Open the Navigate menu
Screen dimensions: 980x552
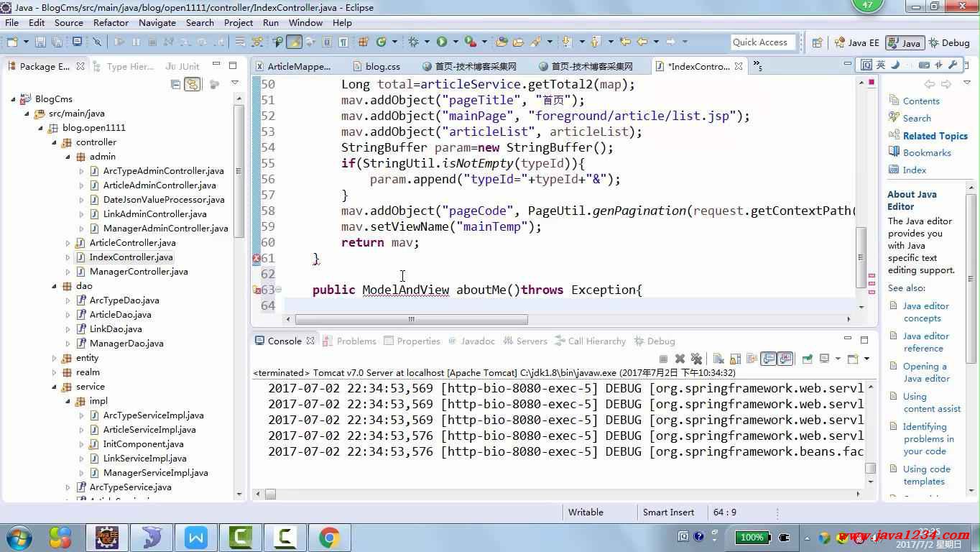(157, 22)
